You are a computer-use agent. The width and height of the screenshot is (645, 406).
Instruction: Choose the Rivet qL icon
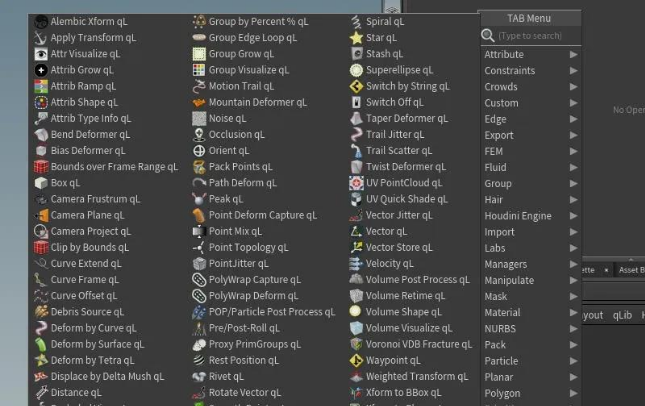pos(199,376)
